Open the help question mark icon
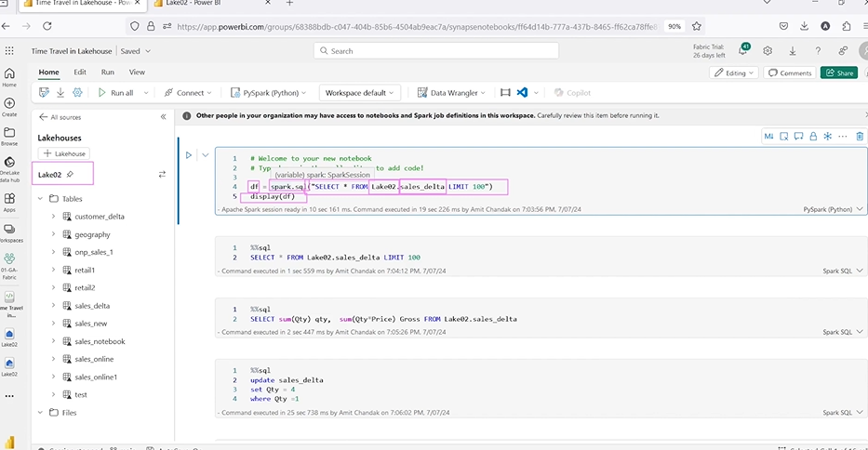This screenshot has height=450, width=868. click(818, 50)
